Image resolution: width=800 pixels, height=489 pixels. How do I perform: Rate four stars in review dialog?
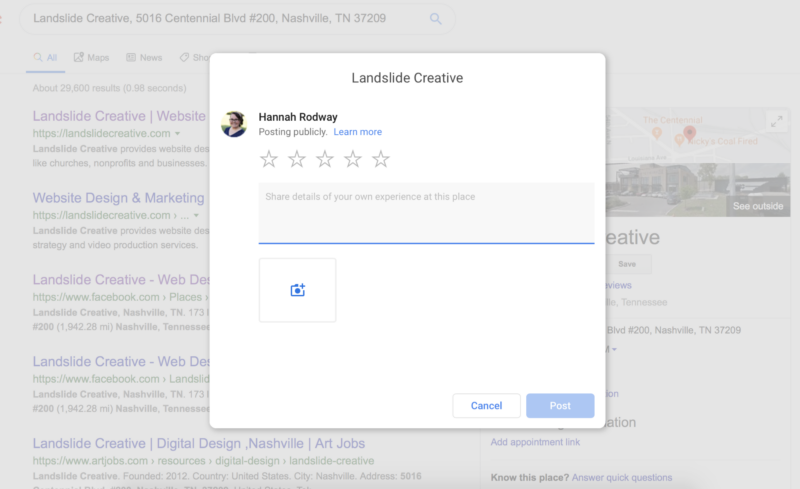pyautogui.click(x=353, y=159)
